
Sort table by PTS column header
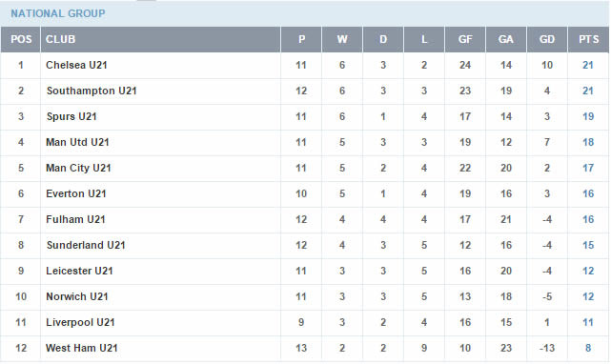pos(588,39)
